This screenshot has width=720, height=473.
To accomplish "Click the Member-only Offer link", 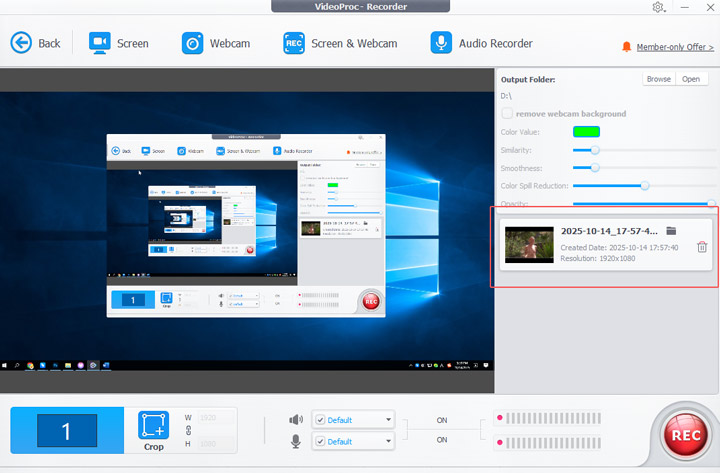I will (x=675, y=47).
